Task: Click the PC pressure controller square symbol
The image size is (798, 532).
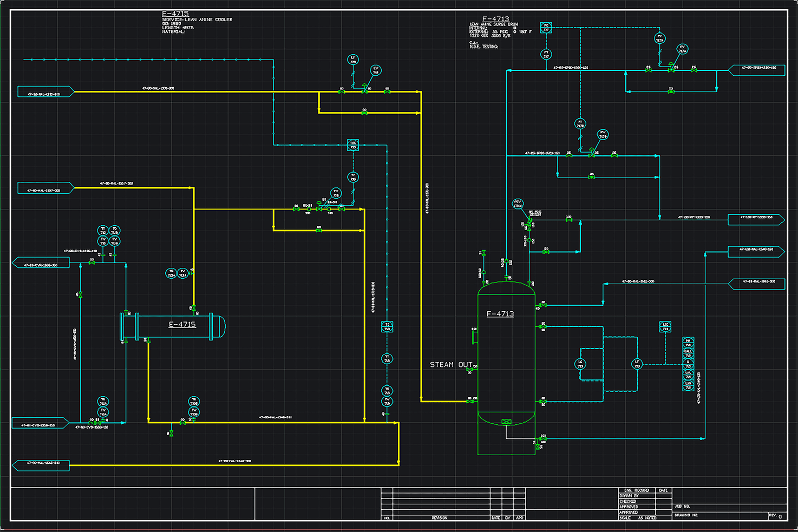Action: [x=546, y=28]
